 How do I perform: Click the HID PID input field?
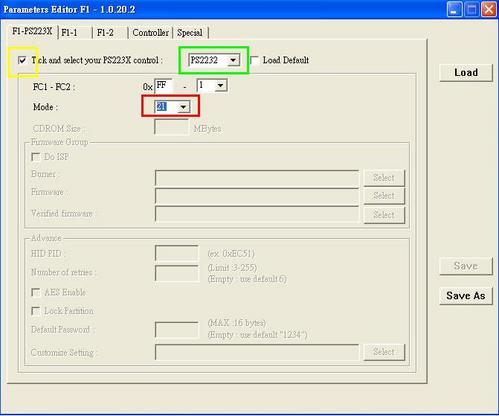(x=177, y=253)
